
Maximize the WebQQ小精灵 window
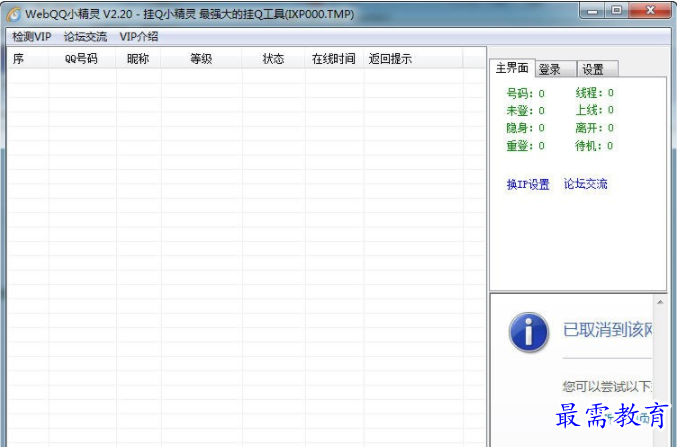[x=617, y=10]
